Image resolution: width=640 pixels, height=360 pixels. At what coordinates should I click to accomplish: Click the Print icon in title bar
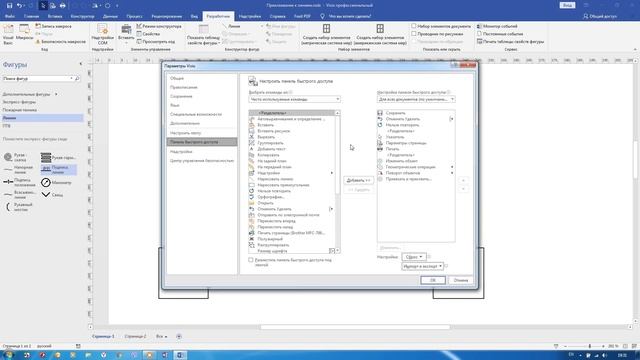(62, 5)
